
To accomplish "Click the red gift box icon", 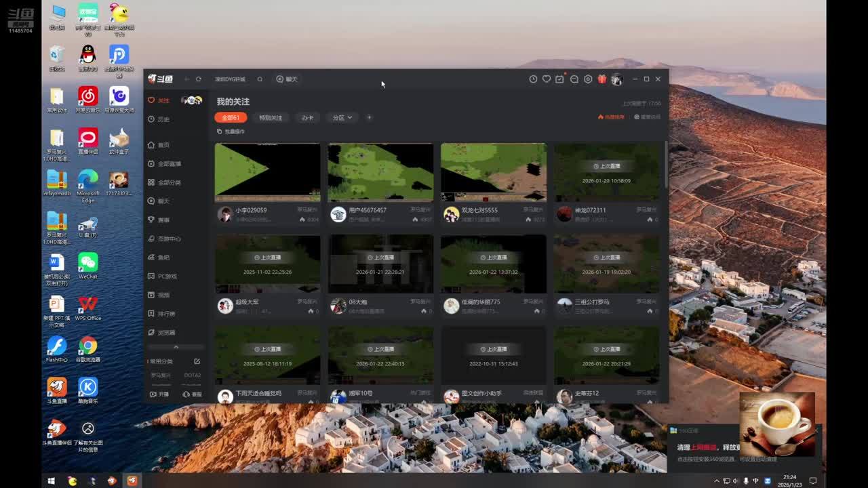I will click(601, 79).
